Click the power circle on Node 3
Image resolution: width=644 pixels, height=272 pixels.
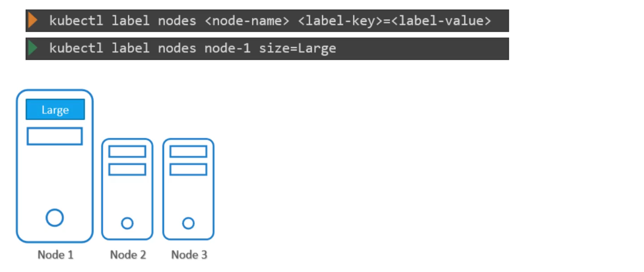coord(188,223)
